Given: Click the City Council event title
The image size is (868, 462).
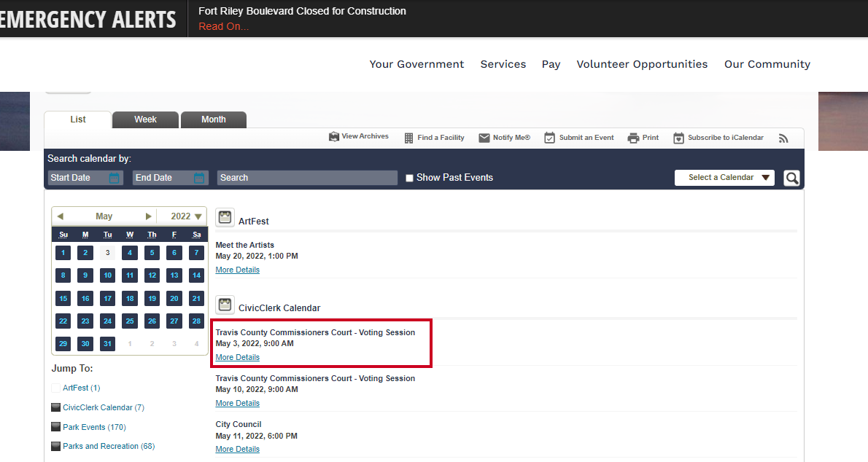Looking at the screenshot, I should click(x=239, y=424).
